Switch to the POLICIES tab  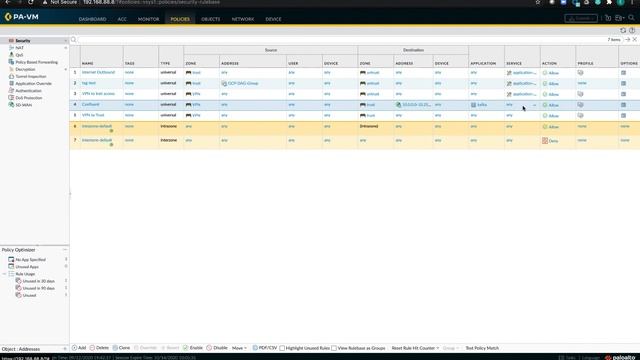(180, 19)
